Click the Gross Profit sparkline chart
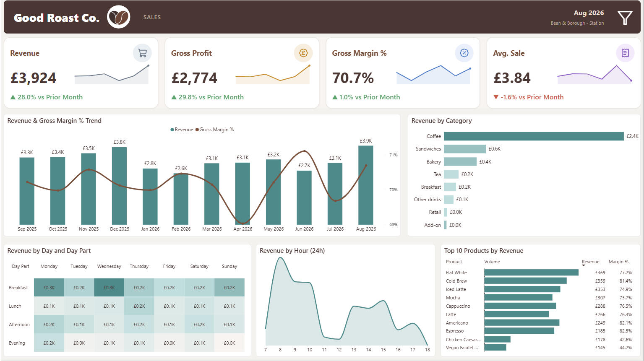The height and width of the screenshot is (361, 644). (273, 74)
